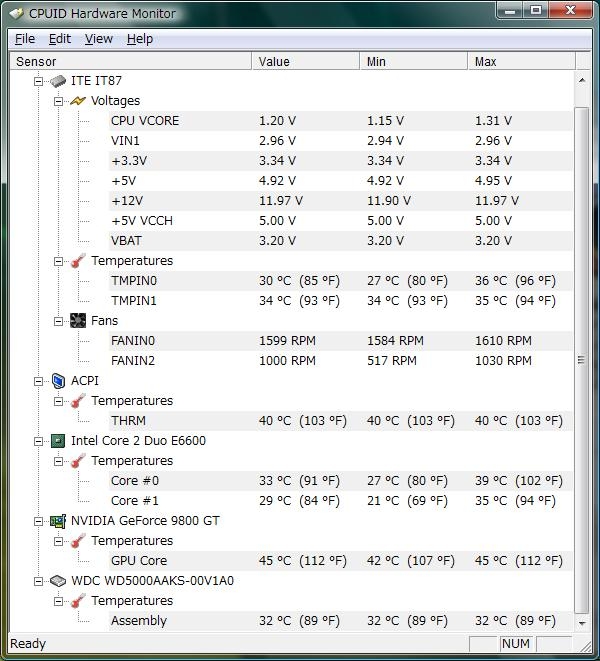
Task: Collapse the ACPI tree node
Action: coord(38,381)
